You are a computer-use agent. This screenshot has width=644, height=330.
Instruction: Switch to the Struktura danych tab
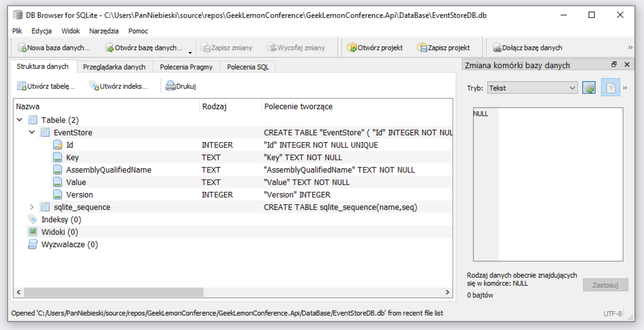(43, 66)
